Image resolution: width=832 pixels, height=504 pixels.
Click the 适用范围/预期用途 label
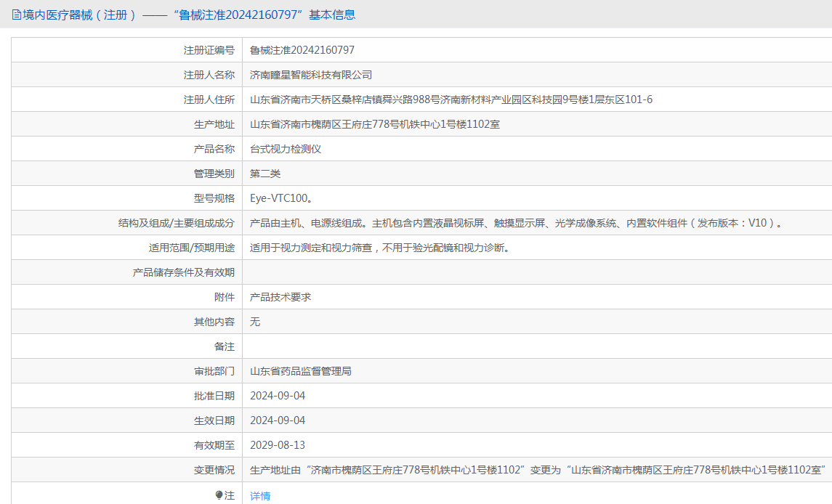192,248
